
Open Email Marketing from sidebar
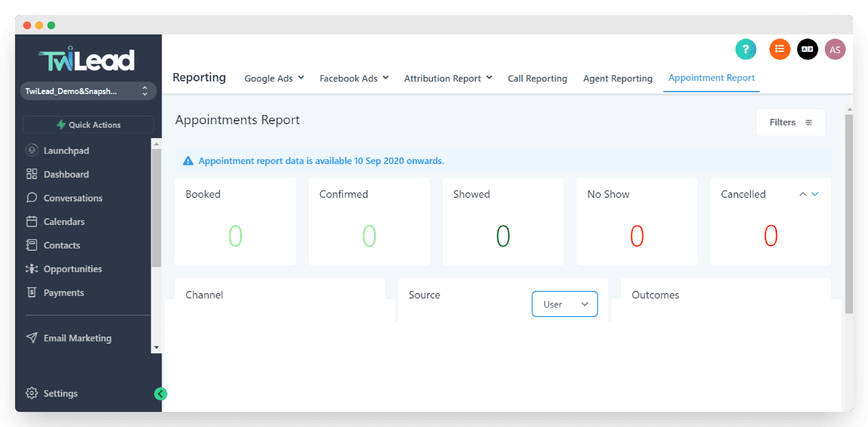click(x=77, y=338)
